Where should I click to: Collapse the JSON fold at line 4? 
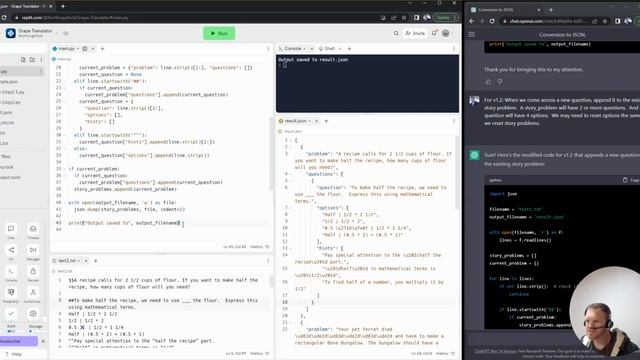point(291,174)
